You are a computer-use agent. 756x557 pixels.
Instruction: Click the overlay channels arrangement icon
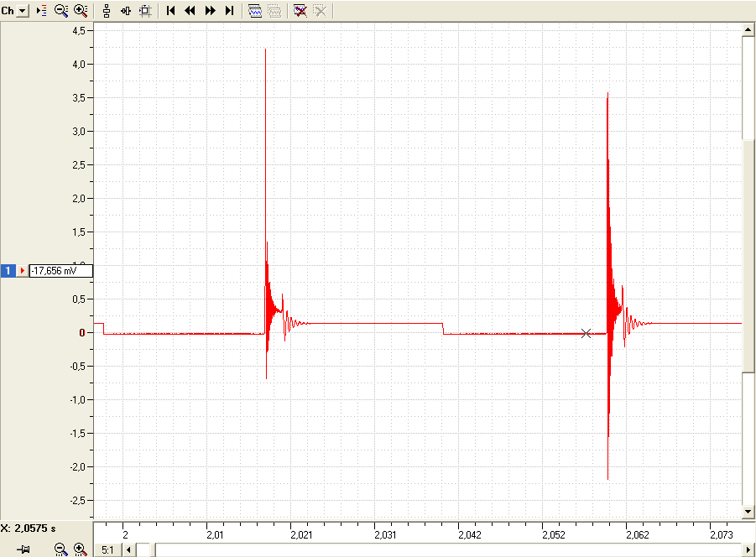[126, 11]
